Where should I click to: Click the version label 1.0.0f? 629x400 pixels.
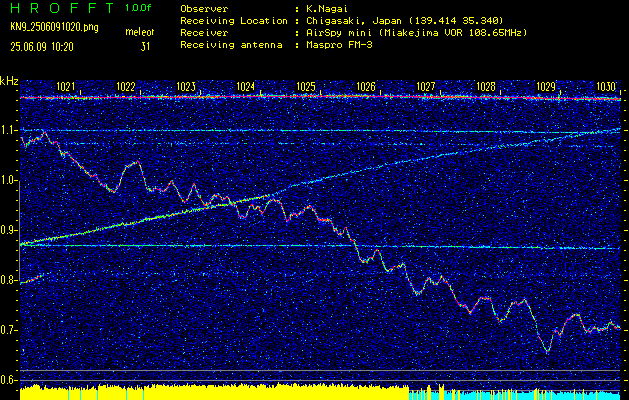point(138,8)
